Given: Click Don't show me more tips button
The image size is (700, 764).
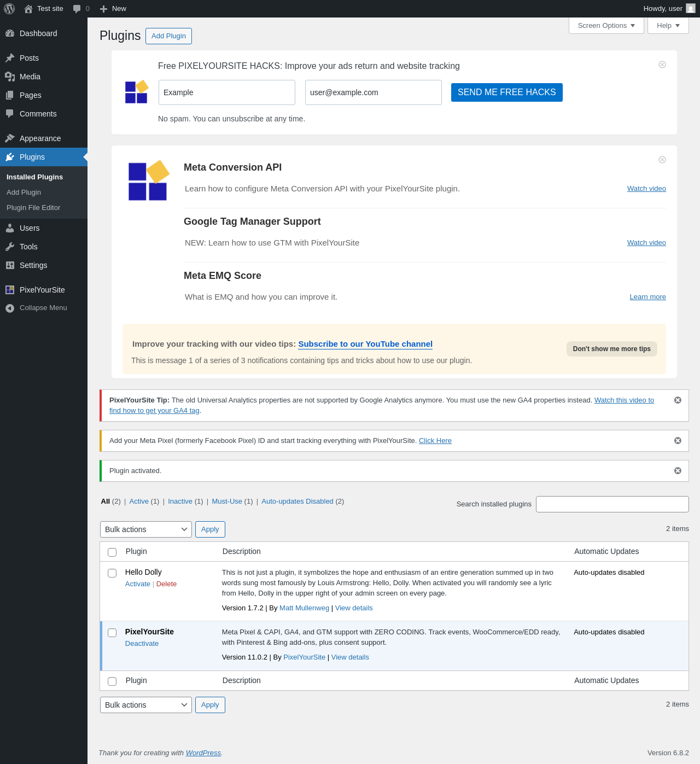Looking at the screenshot, I should pyautogui.click(x=612, y=349).
